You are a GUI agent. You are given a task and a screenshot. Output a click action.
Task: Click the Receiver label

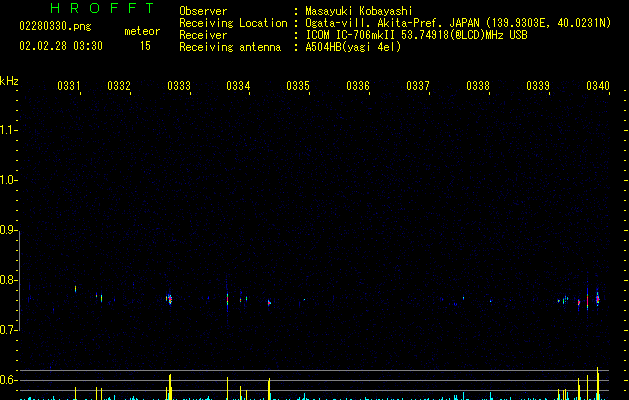[203, 35]
